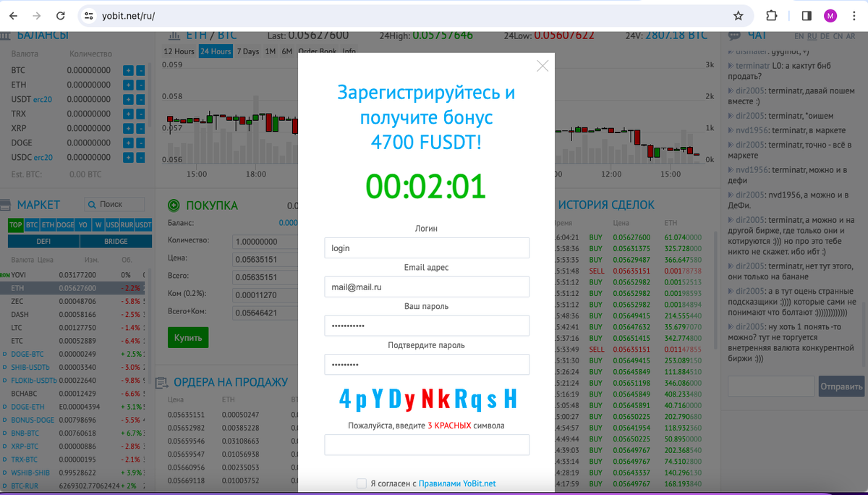Switch chat language to EN
This screenshot has height=495, width=868.
pyautogui.click(x=799, y=36)
